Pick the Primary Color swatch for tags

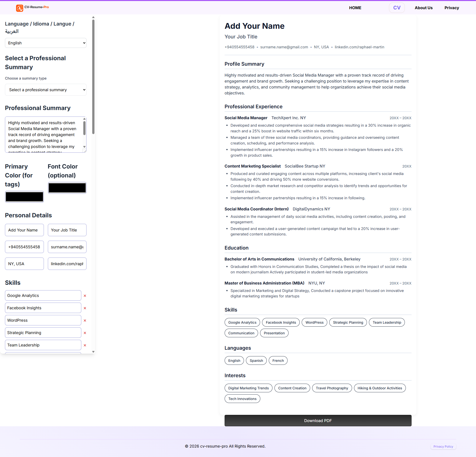tap(24, 197)
